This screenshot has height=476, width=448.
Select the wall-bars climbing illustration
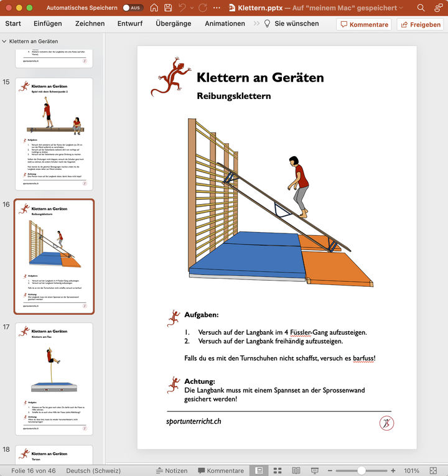[280, 202]
